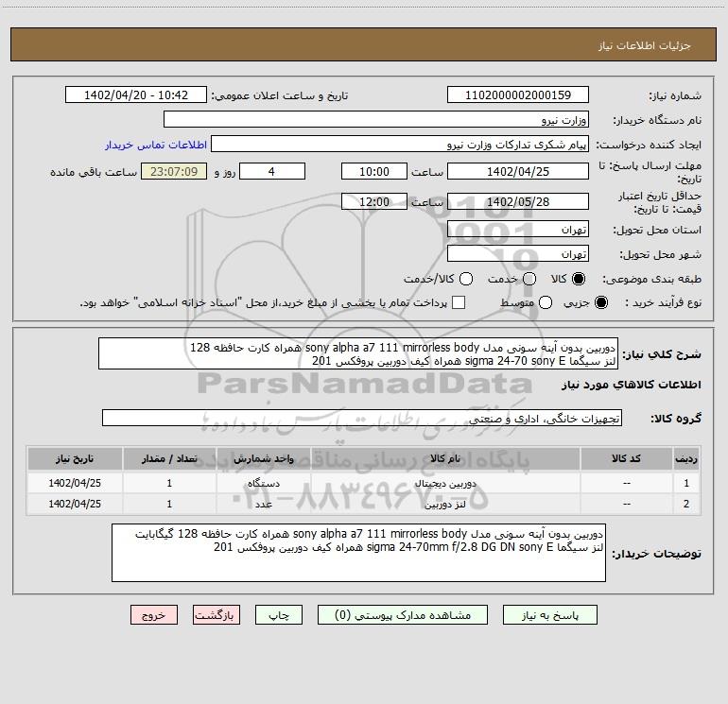Click the delivery province field تهران

(518, 230)
